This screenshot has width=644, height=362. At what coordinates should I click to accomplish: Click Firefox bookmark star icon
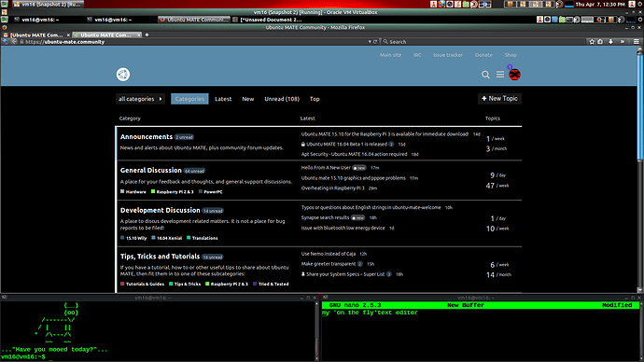[592, 41]
